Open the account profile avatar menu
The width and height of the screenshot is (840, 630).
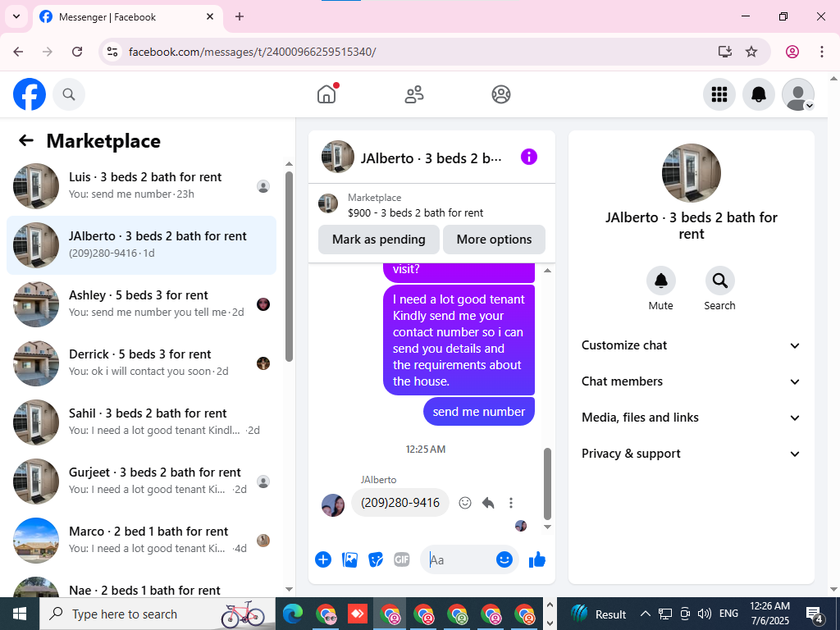798,94
